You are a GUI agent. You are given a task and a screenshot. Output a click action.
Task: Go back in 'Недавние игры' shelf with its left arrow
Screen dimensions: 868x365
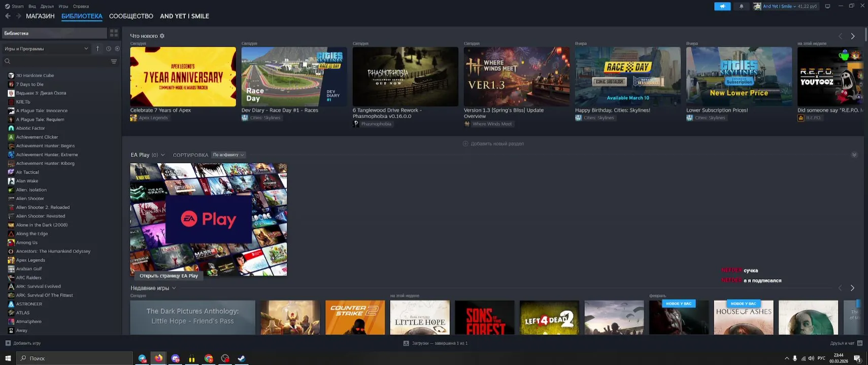coord(840,288)
